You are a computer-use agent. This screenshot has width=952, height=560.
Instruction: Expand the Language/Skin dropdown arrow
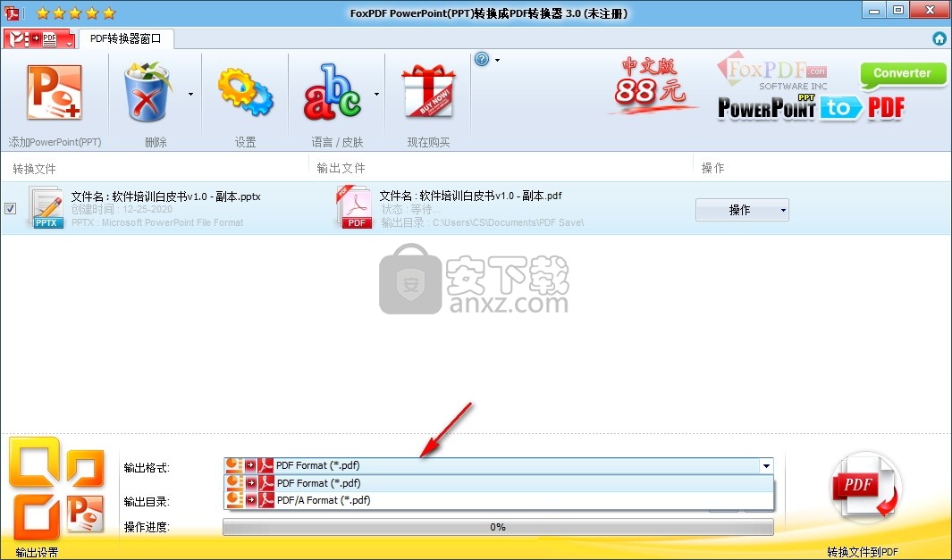click(376, 94)
